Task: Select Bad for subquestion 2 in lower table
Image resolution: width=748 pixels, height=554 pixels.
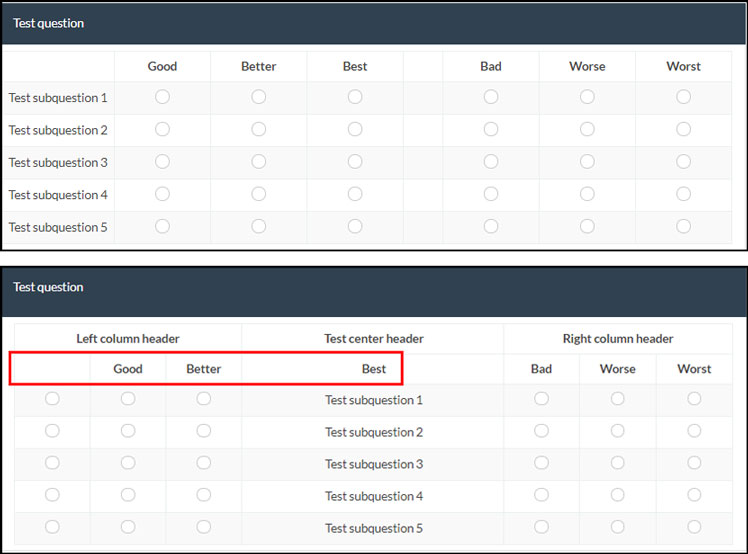Action: coord(541,431)
